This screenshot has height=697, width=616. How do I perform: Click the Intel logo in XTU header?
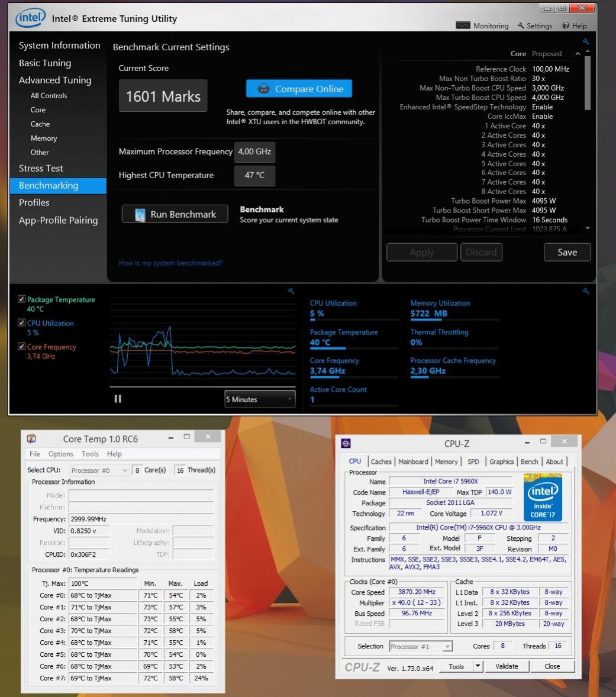[30, 18]
